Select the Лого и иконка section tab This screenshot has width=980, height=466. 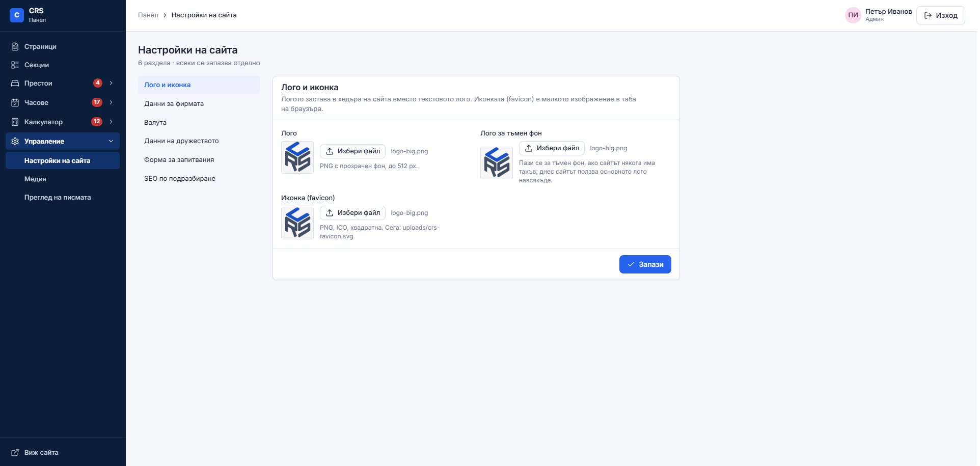(199, 85)
